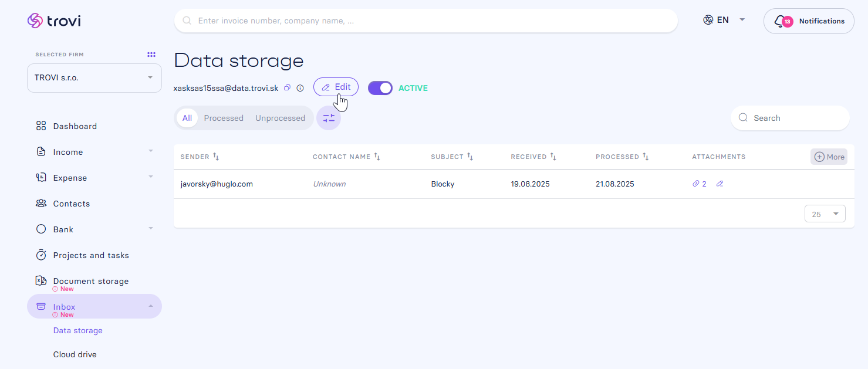Click the trovi logo
This screenshot has width=868, height=369.
pos(54,21)
